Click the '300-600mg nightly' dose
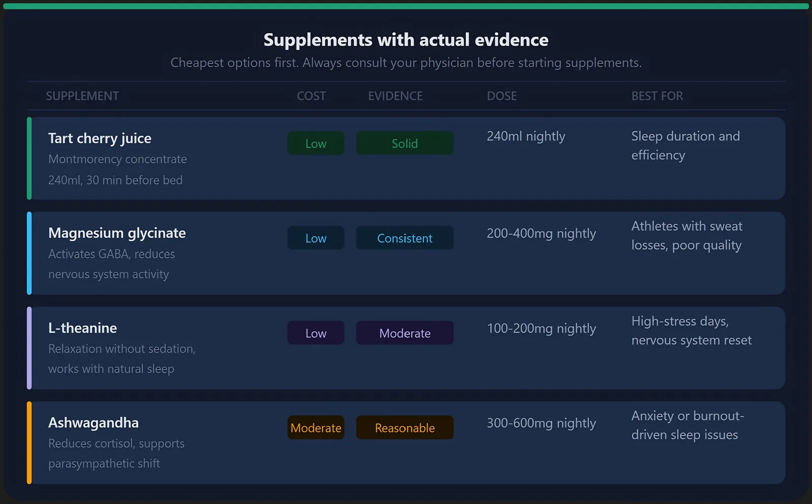 (x=542, y=423)
